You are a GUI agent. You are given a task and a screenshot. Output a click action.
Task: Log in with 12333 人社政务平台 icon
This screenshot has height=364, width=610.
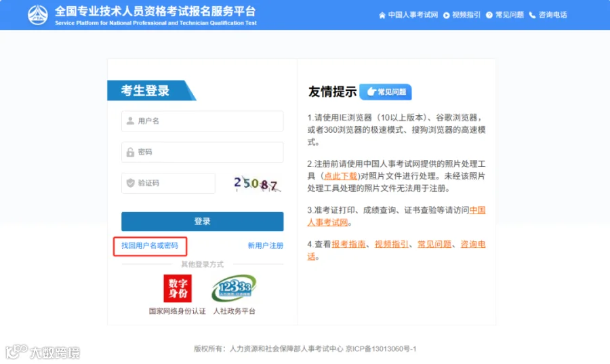tap(234, 288)
